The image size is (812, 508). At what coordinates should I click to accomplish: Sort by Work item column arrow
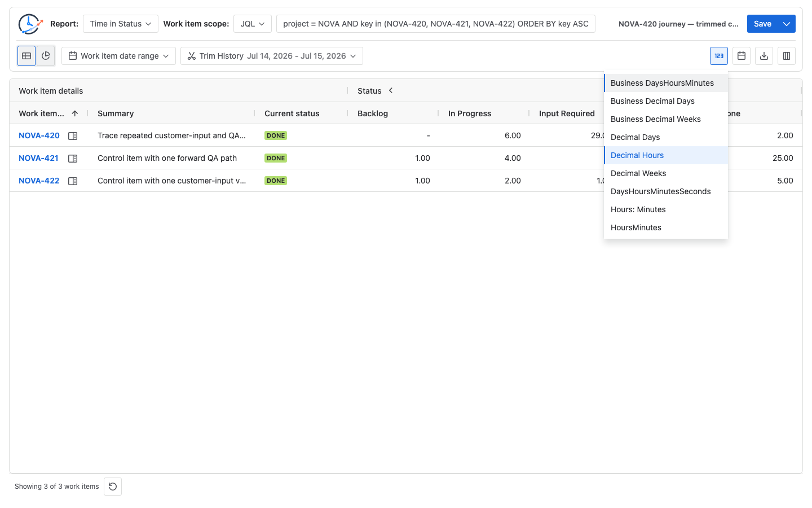[74, 113]
